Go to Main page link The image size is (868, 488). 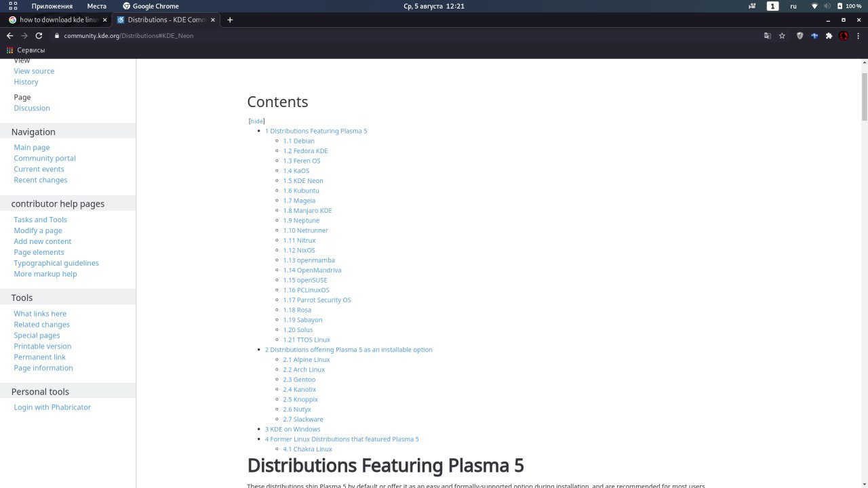coord(32,148)
